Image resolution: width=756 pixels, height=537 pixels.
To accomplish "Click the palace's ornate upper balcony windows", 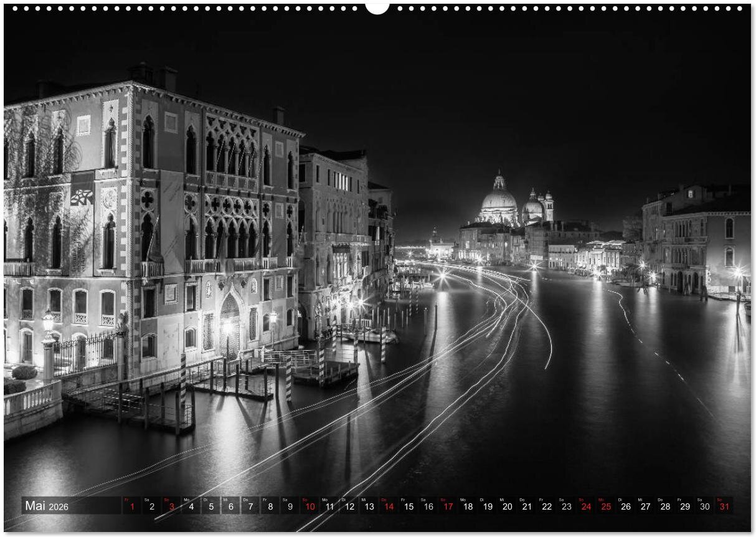I will tap(231, 156).
